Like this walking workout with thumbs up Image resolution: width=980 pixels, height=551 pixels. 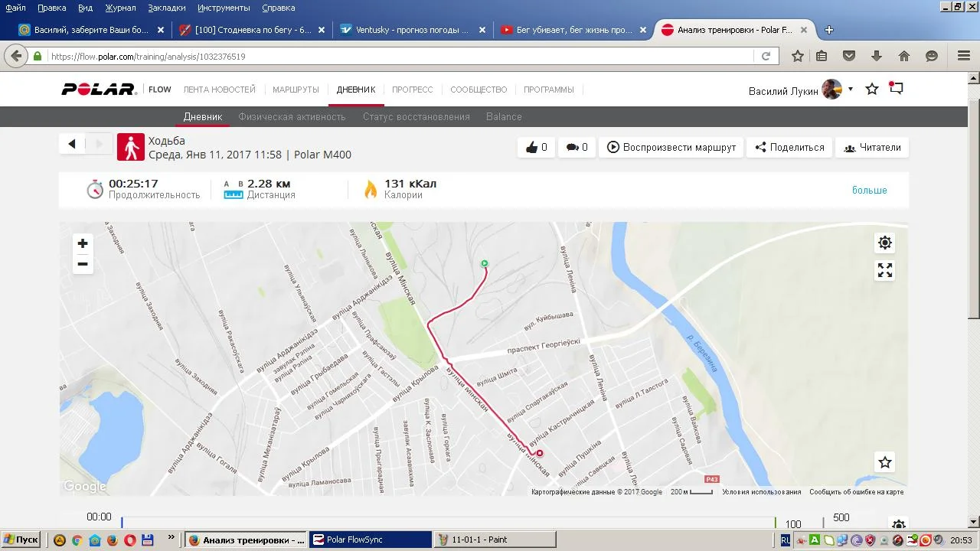[536, 148]
